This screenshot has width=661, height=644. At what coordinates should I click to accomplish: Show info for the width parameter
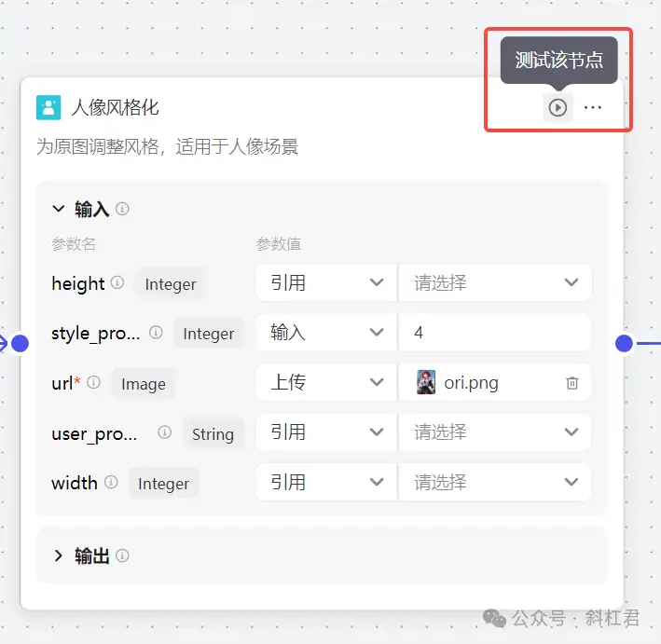click(111, 482)
